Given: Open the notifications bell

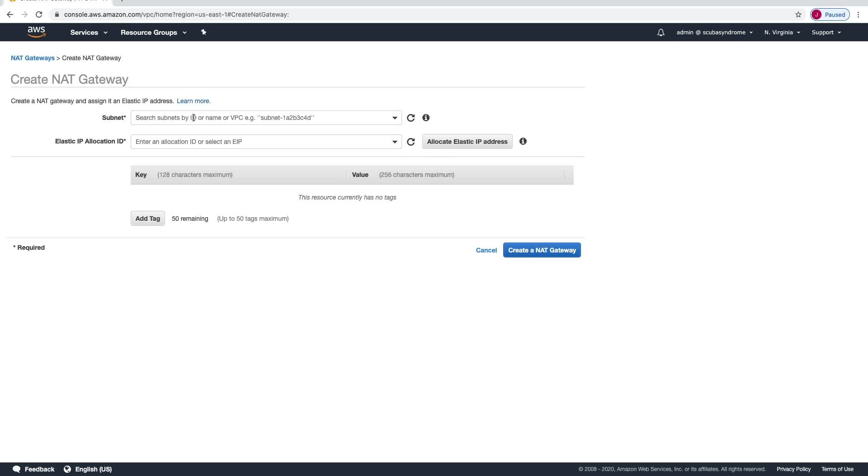Looking at the screenshot, I should [660, 33].
